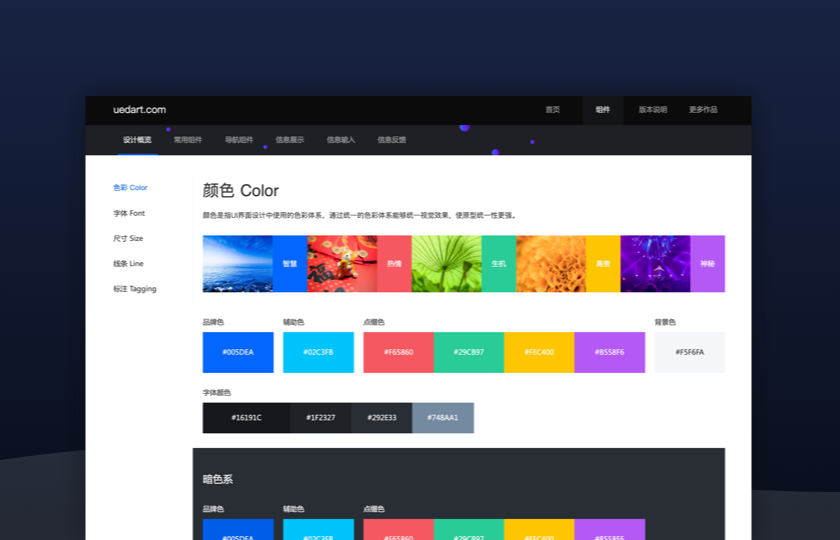Screen dimensions: 840x540
Task: Choose the #FEC400 accent swatch
Action: (539, 352)
